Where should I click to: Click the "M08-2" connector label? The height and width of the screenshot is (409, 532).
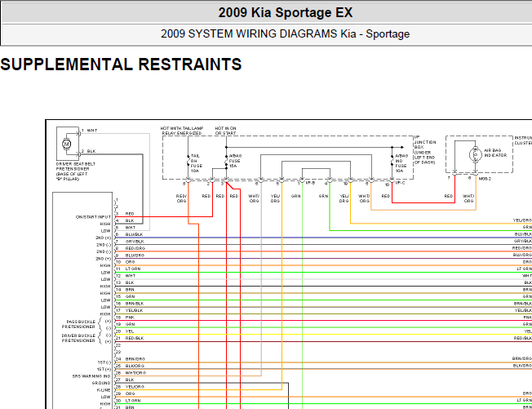click(x=485, y=179)
